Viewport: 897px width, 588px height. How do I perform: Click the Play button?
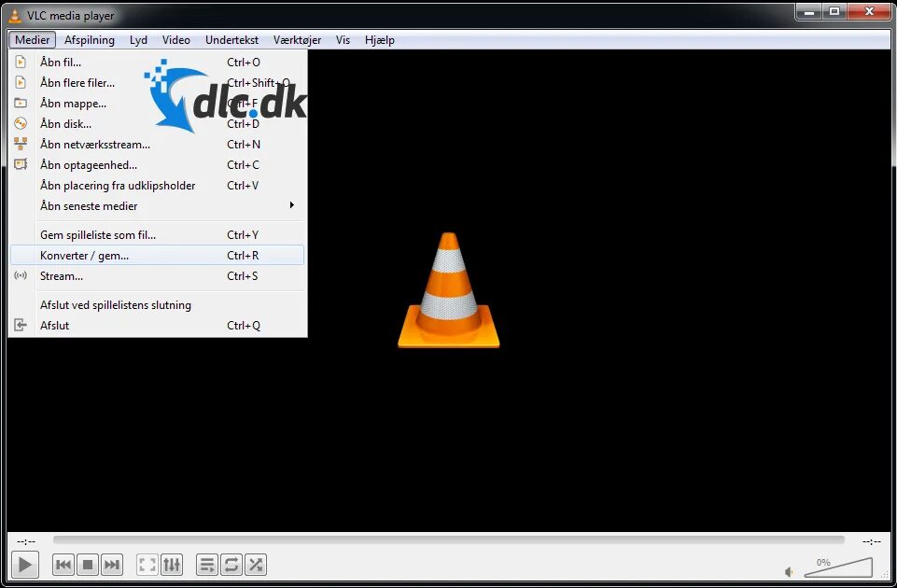click(x=24, y=565)
